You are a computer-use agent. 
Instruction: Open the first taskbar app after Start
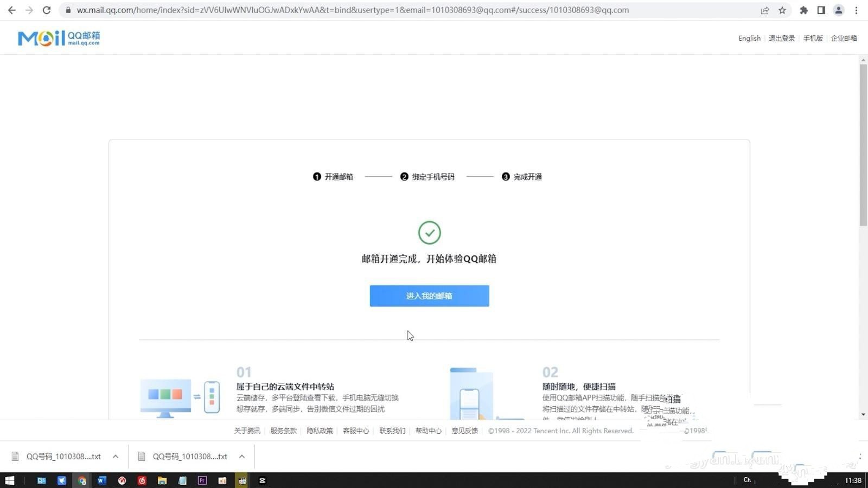[x=41, y=480]
